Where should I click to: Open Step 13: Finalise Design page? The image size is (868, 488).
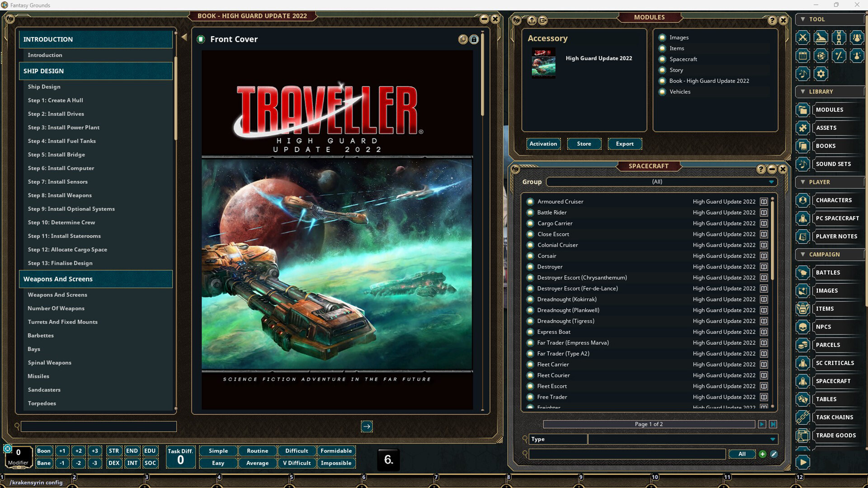point(60,263)
